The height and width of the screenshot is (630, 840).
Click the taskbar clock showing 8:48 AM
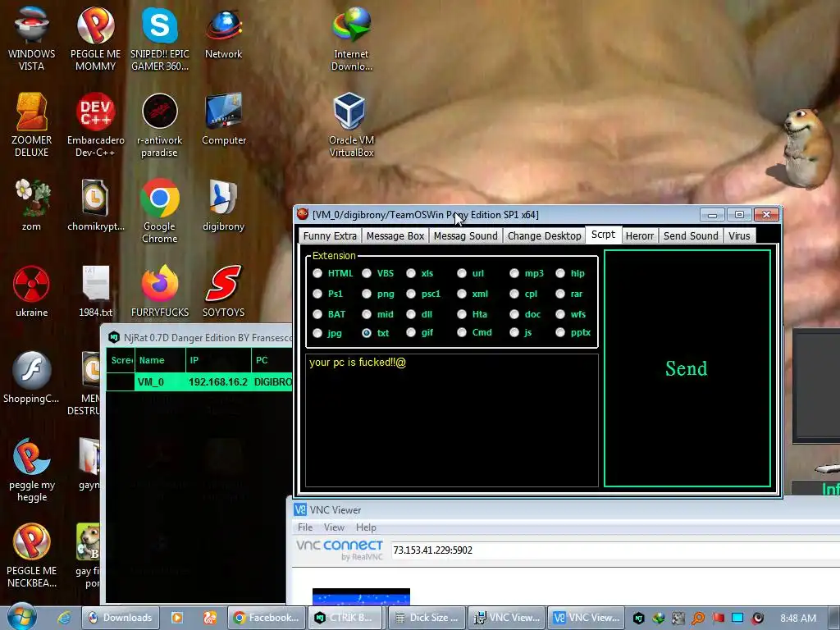(798, 619)
